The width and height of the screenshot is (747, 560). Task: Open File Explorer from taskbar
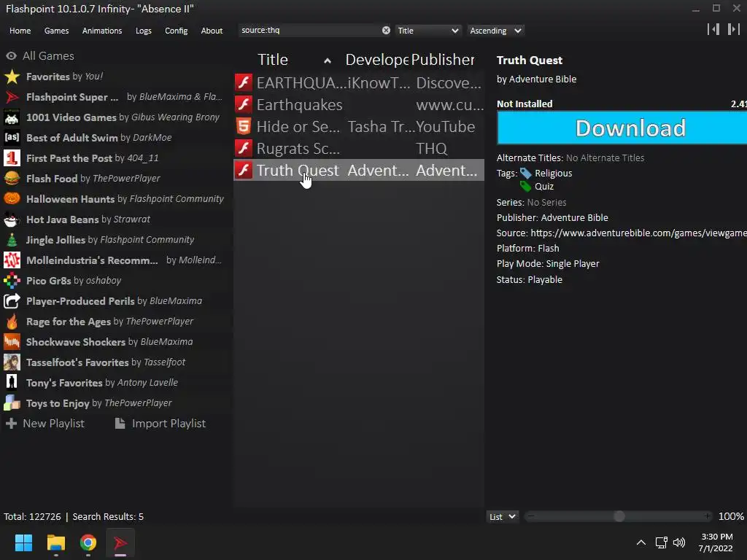tap(55, 542)
